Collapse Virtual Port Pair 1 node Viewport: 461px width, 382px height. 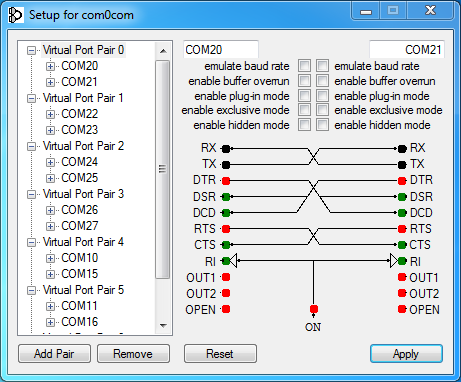pyautogui.click(x=32, y=98)
